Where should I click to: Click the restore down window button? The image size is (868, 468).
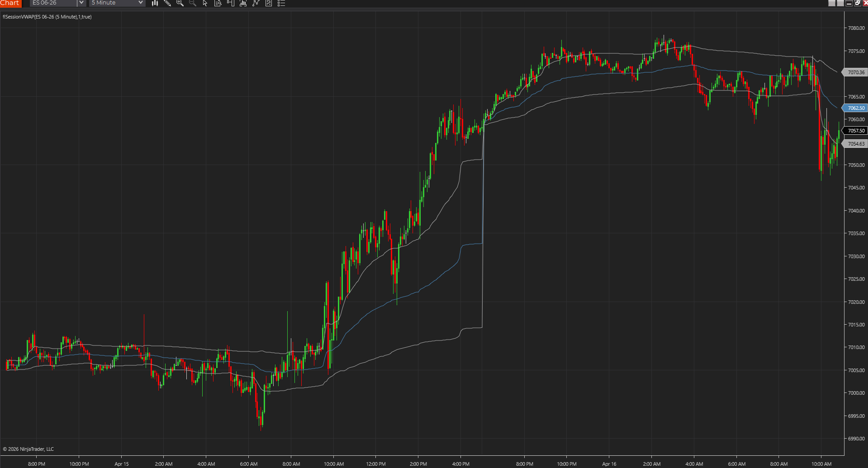(x=857, y=3)
